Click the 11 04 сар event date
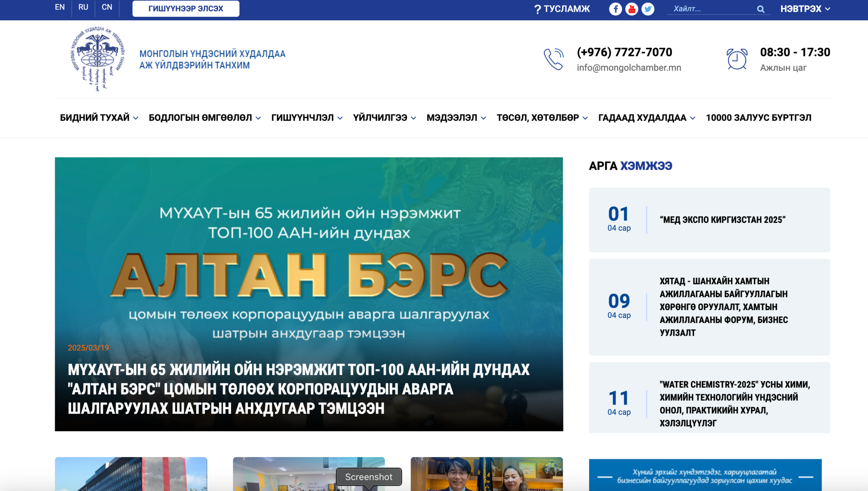 pyautogui.click(x=619, y=403)
